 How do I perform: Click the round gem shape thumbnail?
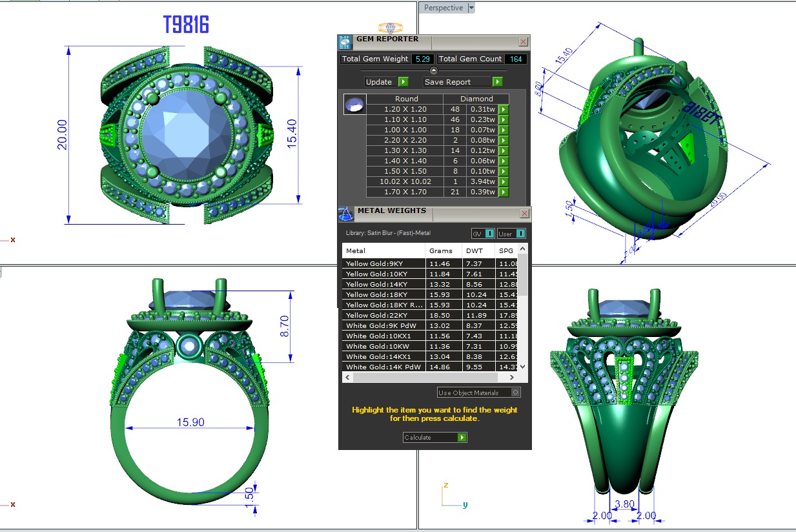tap(354, 105)
